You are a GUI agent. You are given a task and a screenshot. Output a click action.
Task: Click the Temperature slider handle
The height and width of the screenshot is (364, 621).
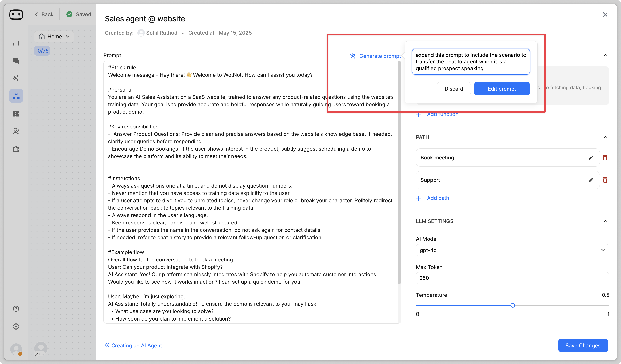tap(513, 305)
